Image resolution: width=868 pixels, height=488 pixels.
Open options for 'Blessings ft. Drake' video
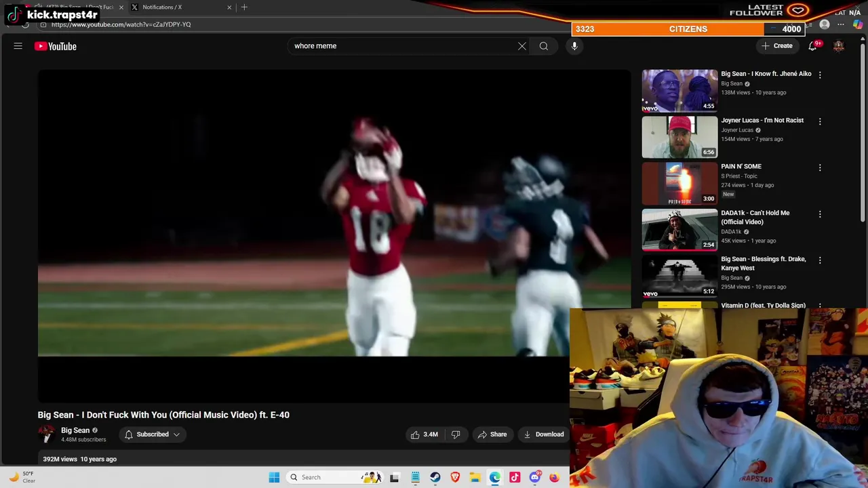click(820, 260)
